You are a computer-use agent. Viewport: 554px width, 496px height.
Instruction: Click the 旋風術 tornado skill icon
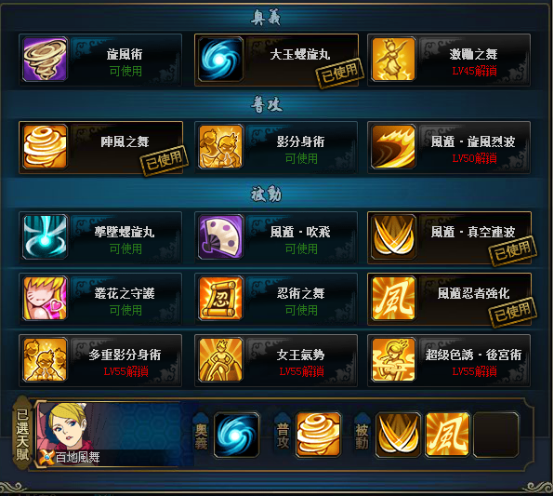point(45,59)
